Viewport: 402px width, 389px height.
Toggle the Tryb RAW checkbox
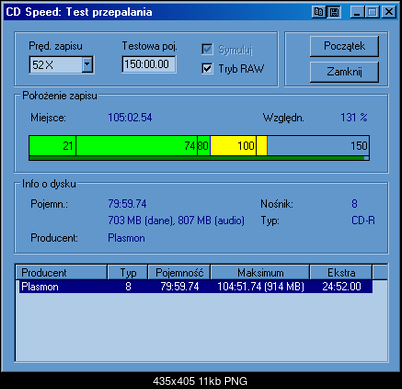click(x=207, y=69)
